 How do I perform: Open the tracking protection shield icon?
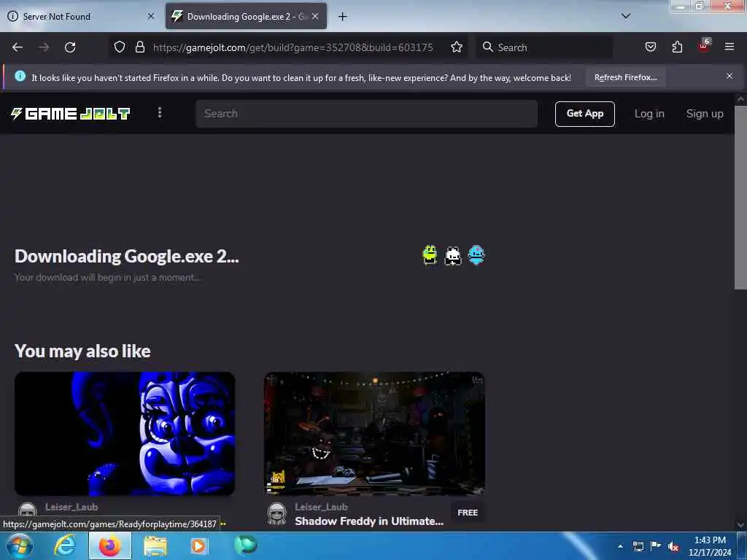pos(120,47)
